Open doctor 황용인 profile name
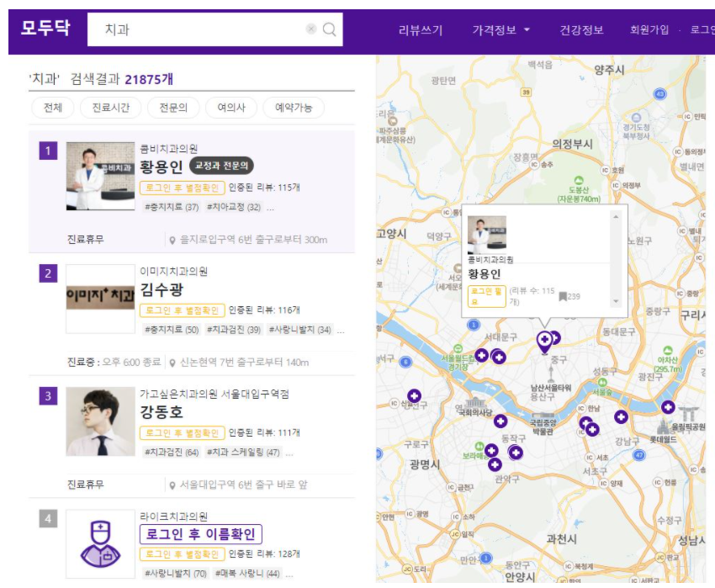Screen dimensions: 715x588 click(162, 167)
